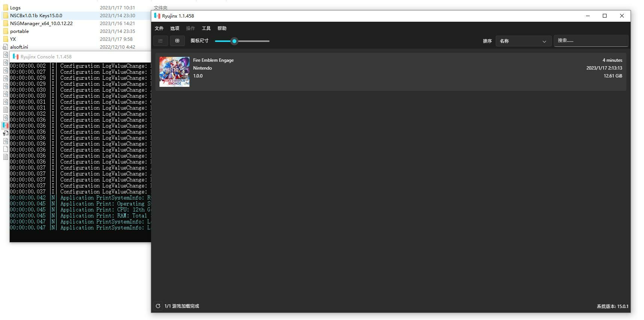This screenshot has width=644, height=320.
Task: Open the 文件 menu
Action: 159,28
